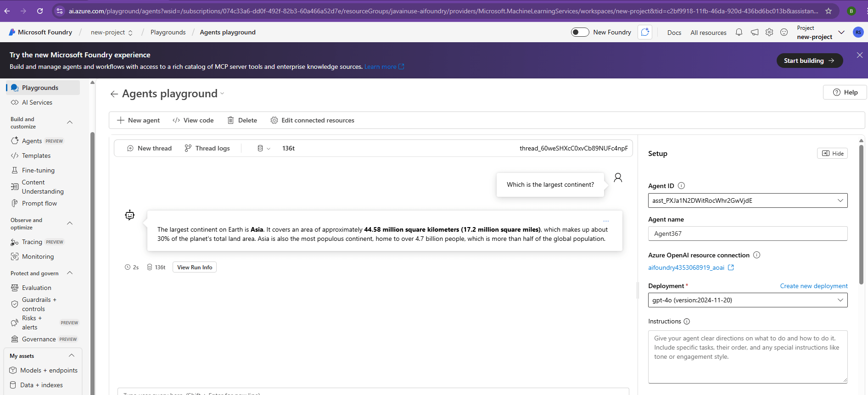
Task: Click View Run Info button
Action: (x=195, y=267)
